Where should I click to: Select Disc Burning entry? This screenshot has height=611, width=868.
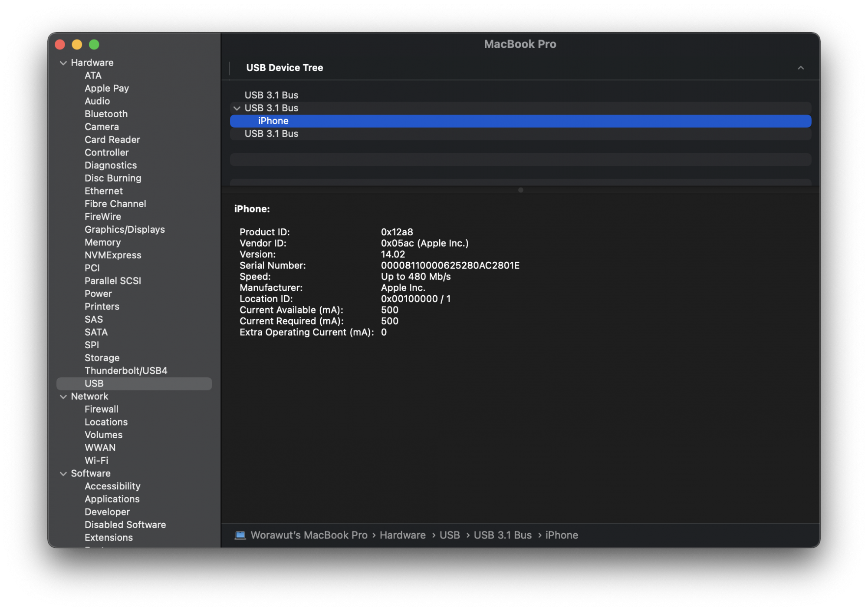(x=113, y=178)
